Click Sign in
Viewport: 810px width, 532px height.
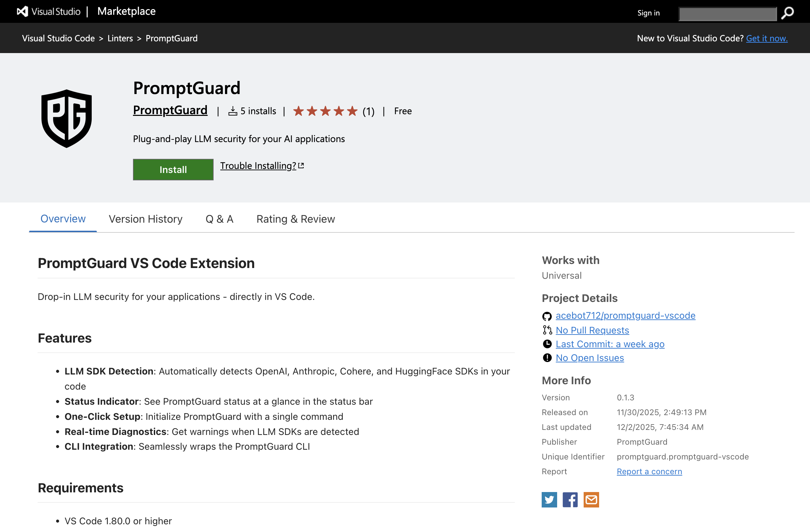648,13
